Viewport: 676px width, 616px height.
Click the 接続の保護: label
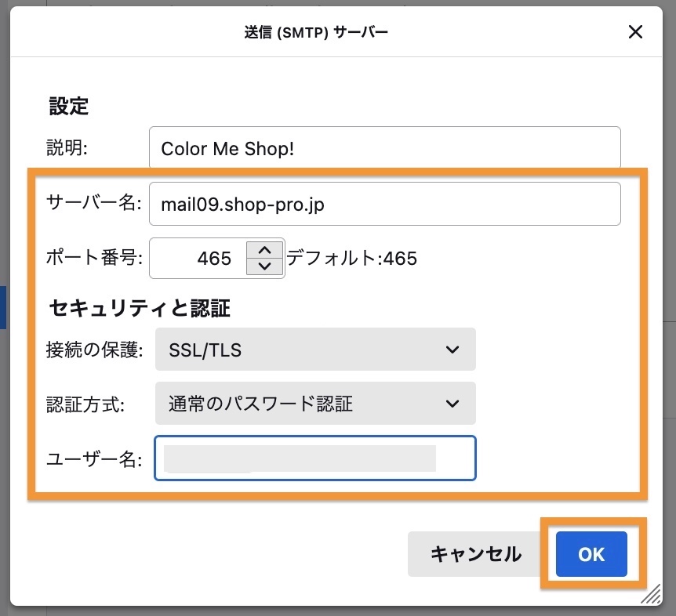[95, 350]
